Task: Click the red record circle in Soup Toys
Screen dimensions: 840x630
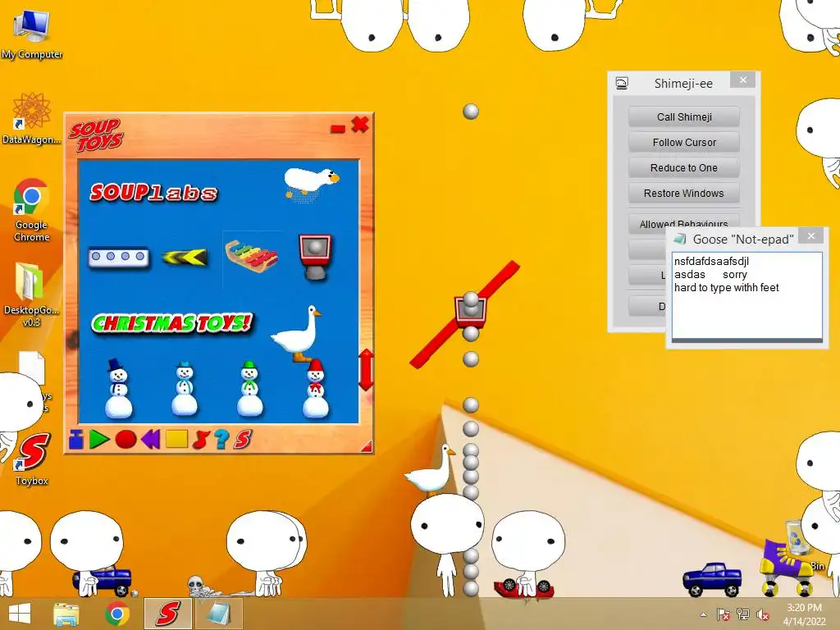Action: click(x=126, y=440)
